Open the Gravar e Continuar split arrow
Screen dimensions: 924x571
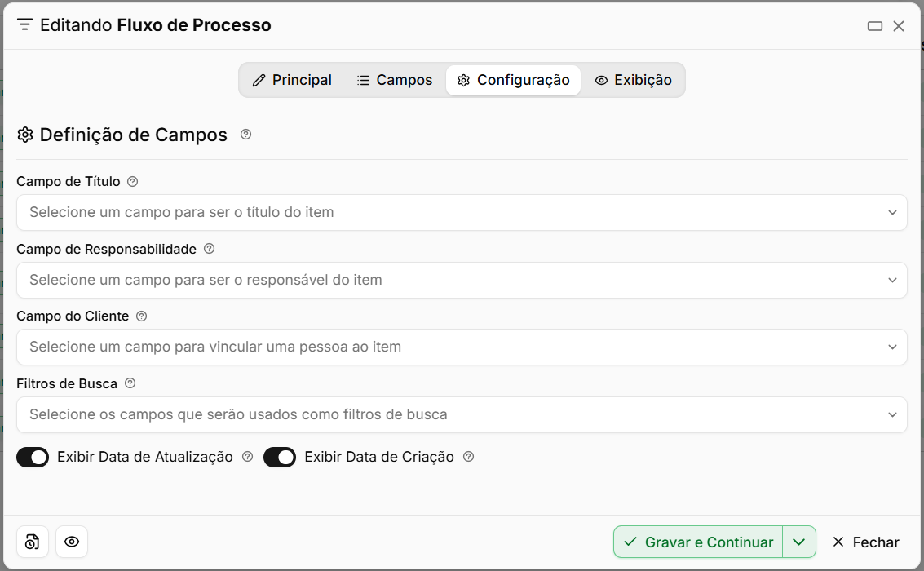(x=799, y=542)
